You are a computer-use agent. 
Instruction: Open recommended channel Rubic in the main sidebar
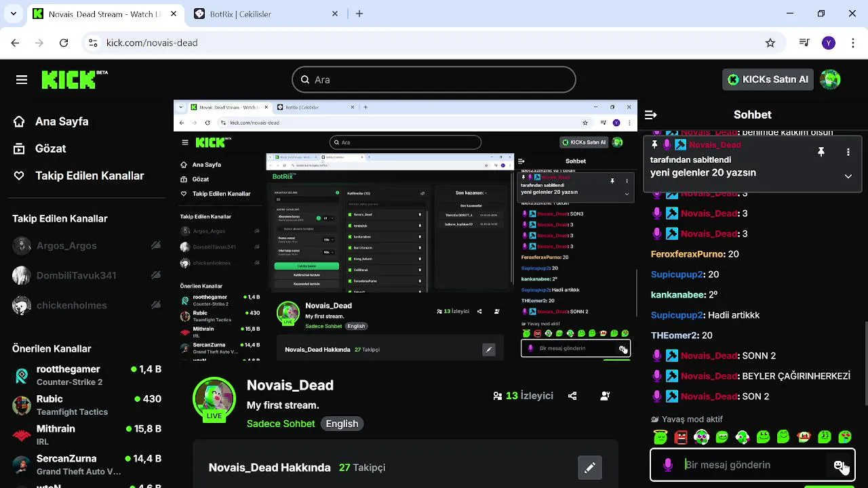(87, 405)
